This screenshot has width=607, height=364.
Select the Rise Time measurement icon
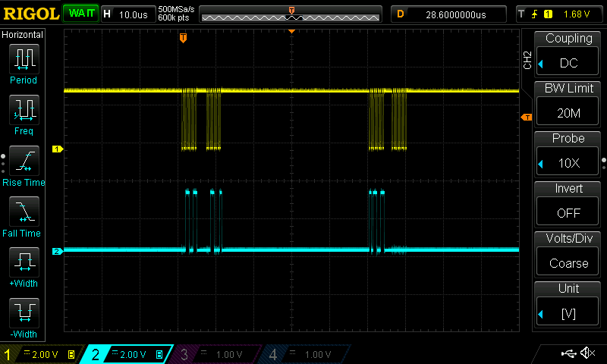tap(24, 160)
